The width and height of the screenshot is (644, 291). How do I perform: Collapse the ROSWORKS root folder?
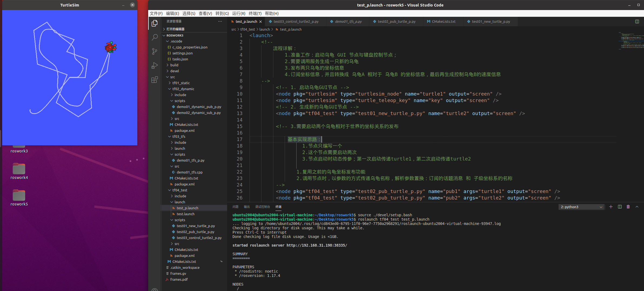coord(194,35)
